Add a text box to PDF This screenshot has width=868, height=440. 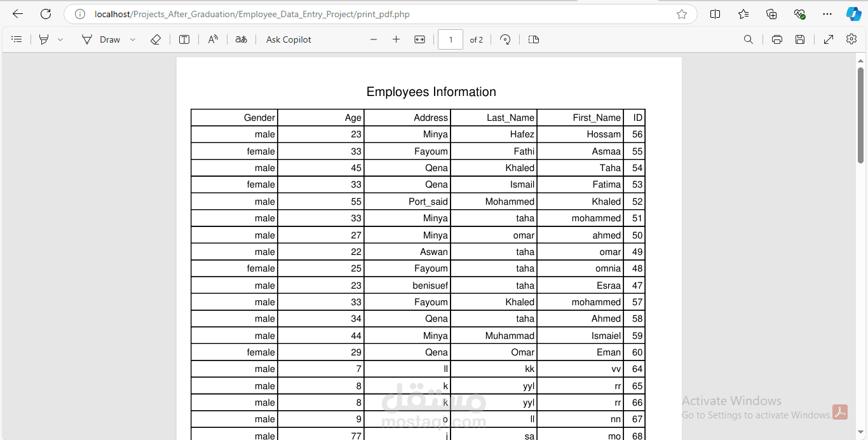pos(184,39)
